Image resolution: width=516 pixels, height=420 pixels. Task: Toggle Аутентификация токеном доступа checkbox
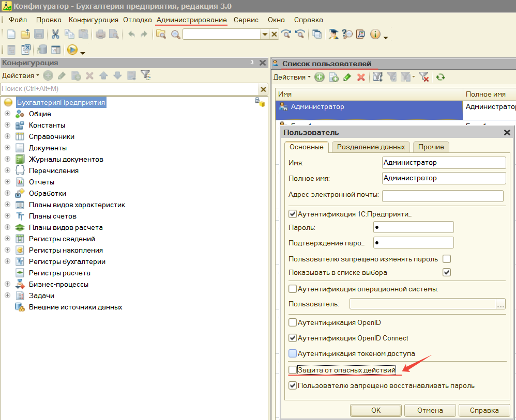tap(292, 353)
